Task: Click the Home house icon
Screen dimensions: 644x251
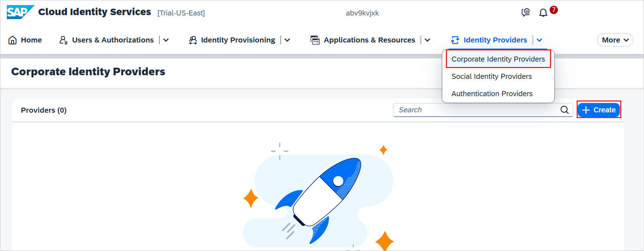Action: tap(13, 40)
